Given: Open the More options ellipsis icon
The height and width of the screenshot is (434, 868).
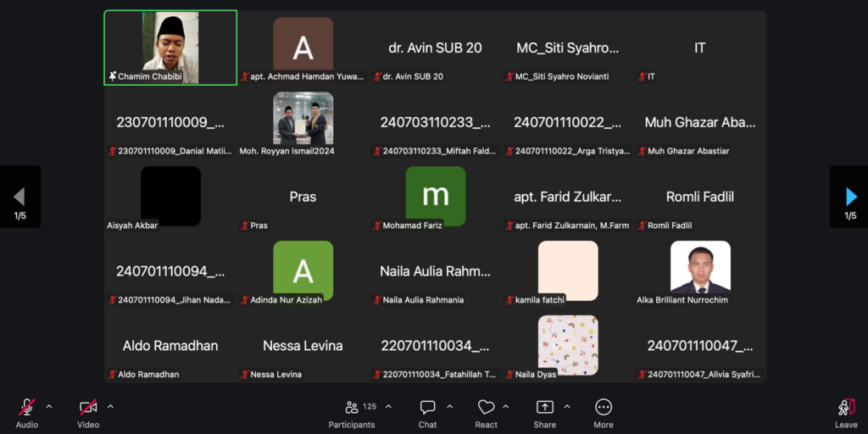Looking at the screenshot, I should tap(604, 408).
